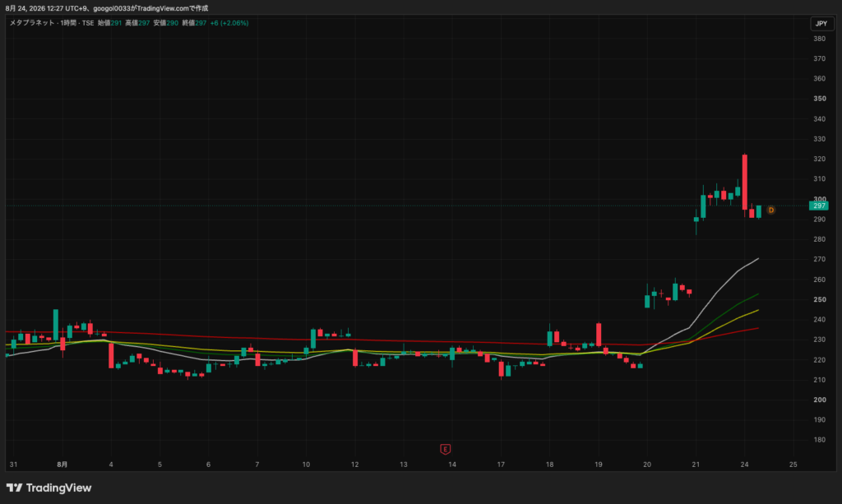Click the 始値 291 open value
842x504 pixels.
click(x=109, y=23)
